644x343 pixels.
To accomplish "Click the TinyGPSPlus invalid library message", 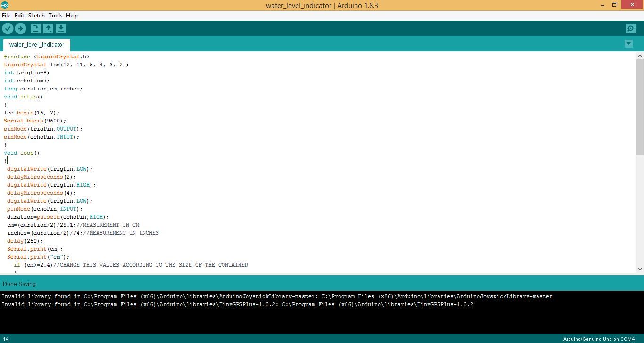I will pos(237,304).
